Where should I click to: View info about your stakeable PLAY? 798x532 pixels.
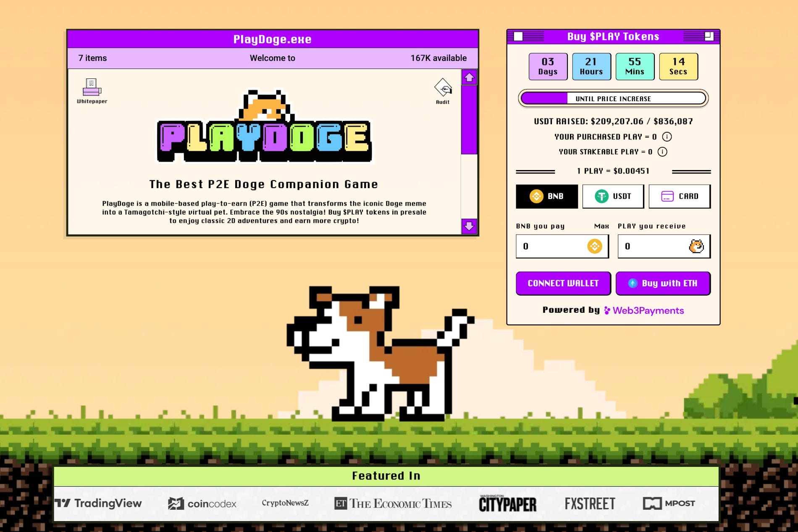pyautogui.click(x=663, y=152)
